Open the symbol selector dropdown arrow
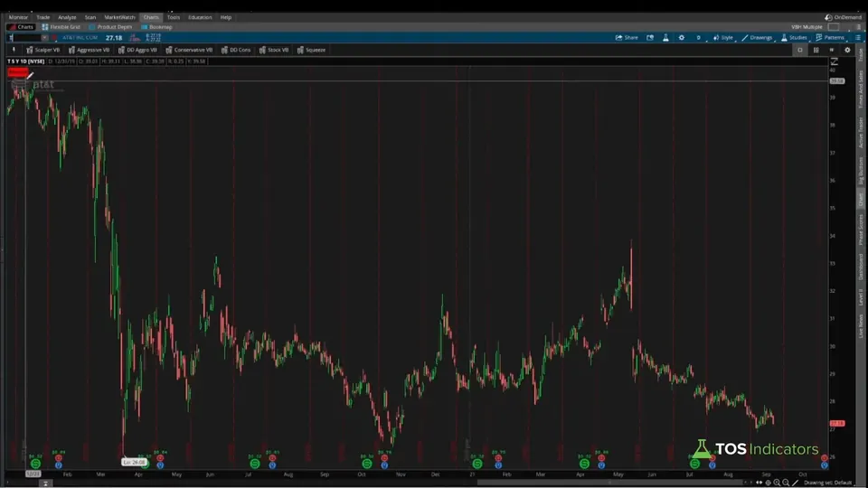This screenshot has height=488, width=868. click(x=45, y=38)
